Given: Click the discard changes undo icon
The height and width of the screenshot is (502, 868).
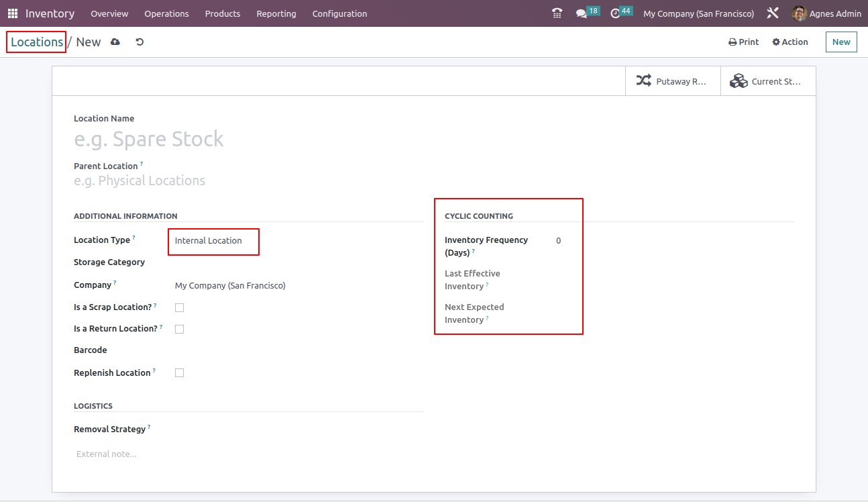Looking at the screenshot, I should tap(140, 42).
